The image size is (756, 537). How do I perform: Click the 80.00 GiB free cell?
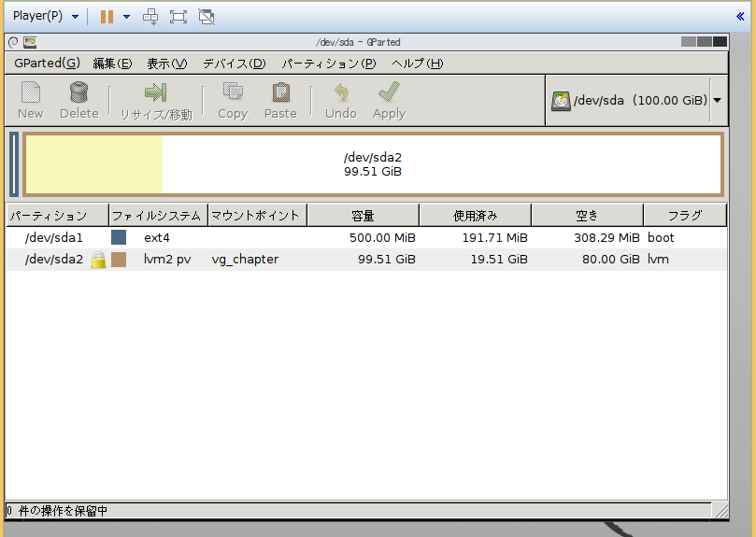[x=611, y=260]
